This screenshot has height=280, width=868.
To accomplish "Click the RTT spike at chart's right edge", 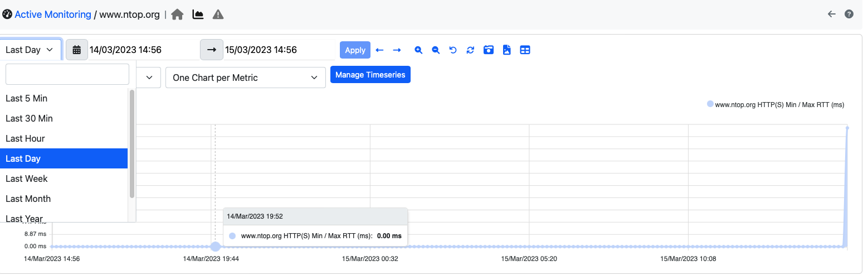I will 847,128.
